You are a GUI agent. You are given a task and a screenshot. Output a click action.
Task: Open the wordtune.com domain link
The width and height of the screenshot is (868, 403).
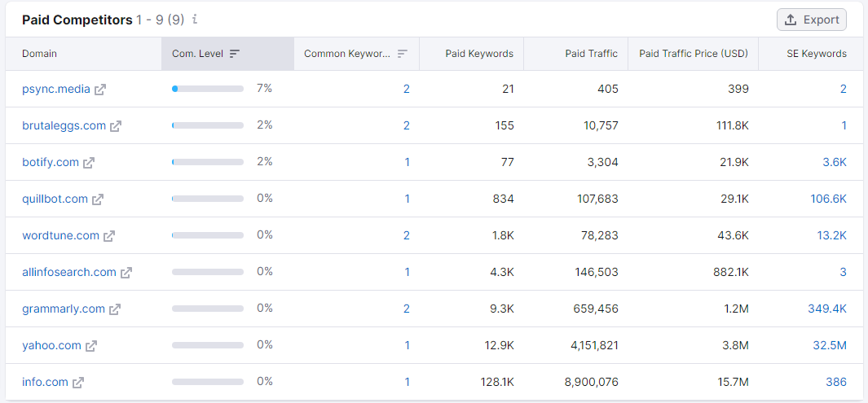click(61, 235)
